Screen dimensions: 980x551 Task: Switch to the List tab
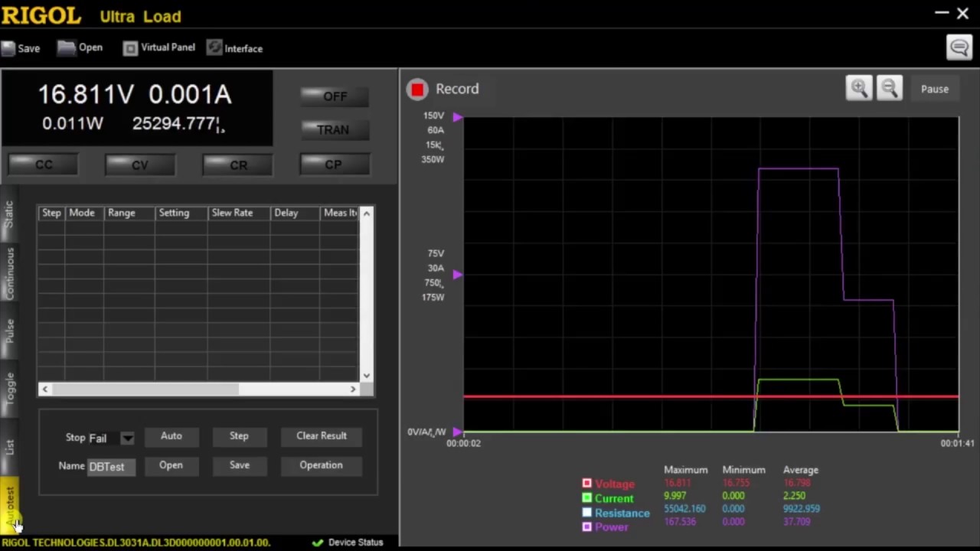point(9,446)
